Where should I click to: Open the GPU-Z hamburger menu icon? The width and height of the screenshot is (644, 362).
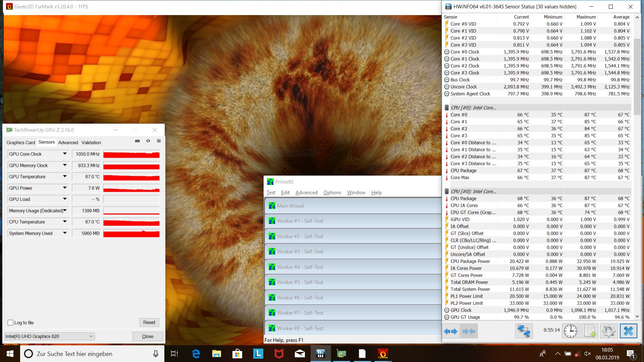point(159,141)
